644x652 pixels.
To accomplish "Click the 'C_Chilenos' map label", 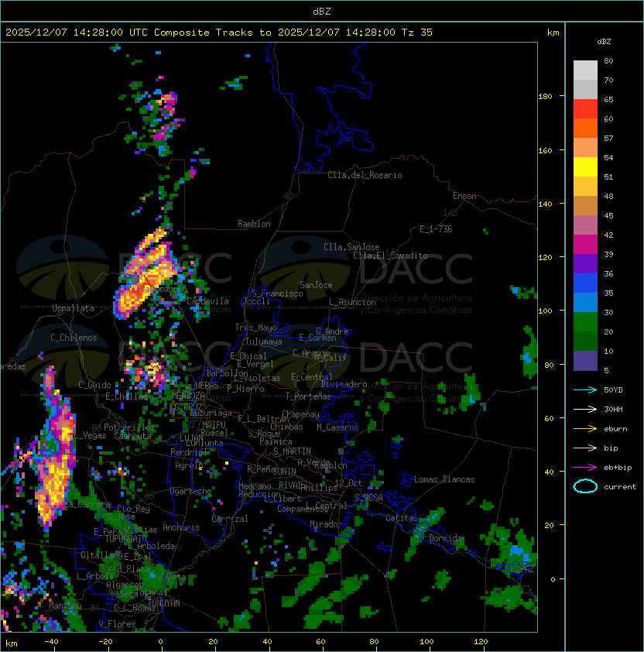I will [74, 338].
